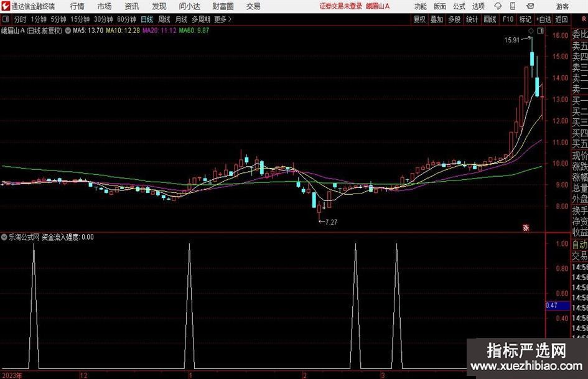Open the 行情 menu
Viewport: 588px width, 379px height.
point(77,6)
